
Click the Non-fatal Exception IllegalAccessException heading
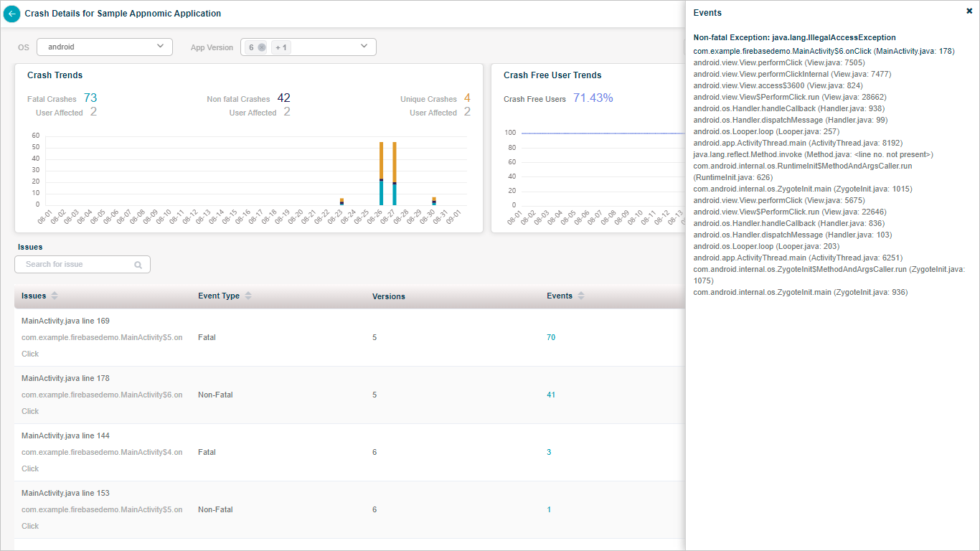794,37
